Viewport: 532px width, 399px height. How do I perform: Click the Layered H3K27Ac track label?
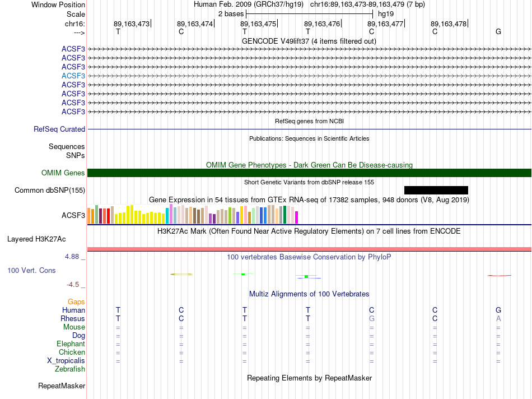coord(36,239)
